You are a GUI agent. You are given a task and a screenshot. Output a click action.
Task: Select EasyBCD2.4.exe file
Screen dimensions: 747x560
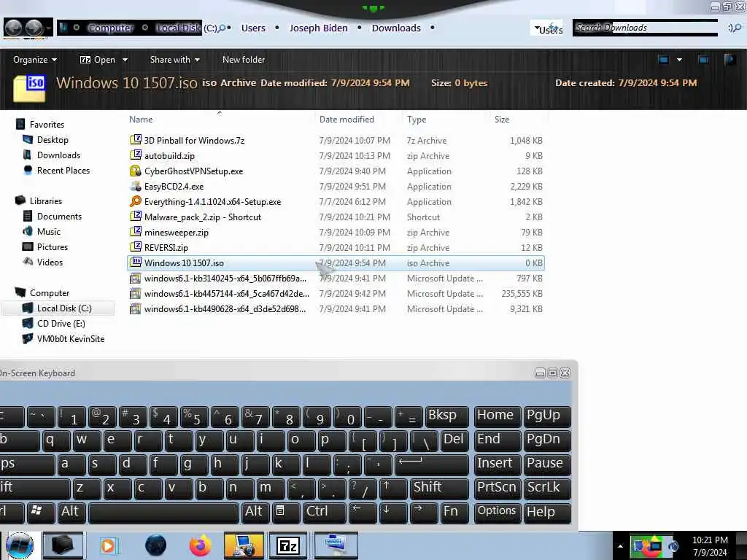click(174, 186)
